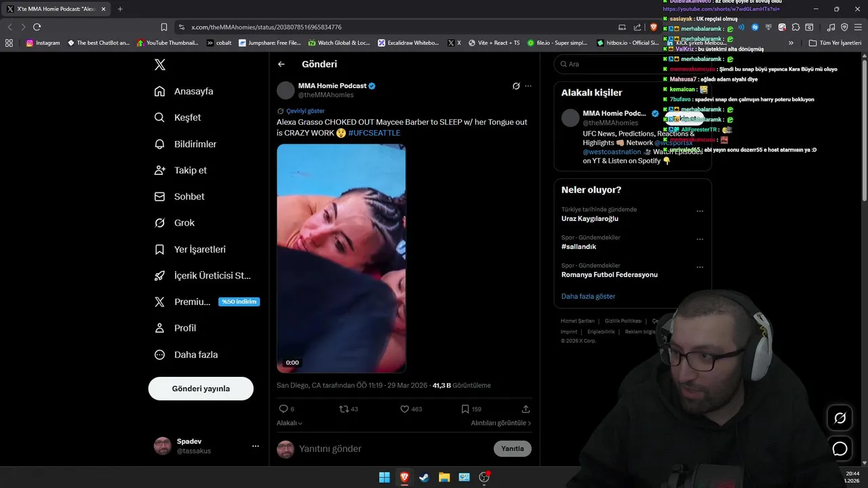868x488 pixels.
Task: Open options for Romanya Futbol Federasyonu trend
Action: 700,267
